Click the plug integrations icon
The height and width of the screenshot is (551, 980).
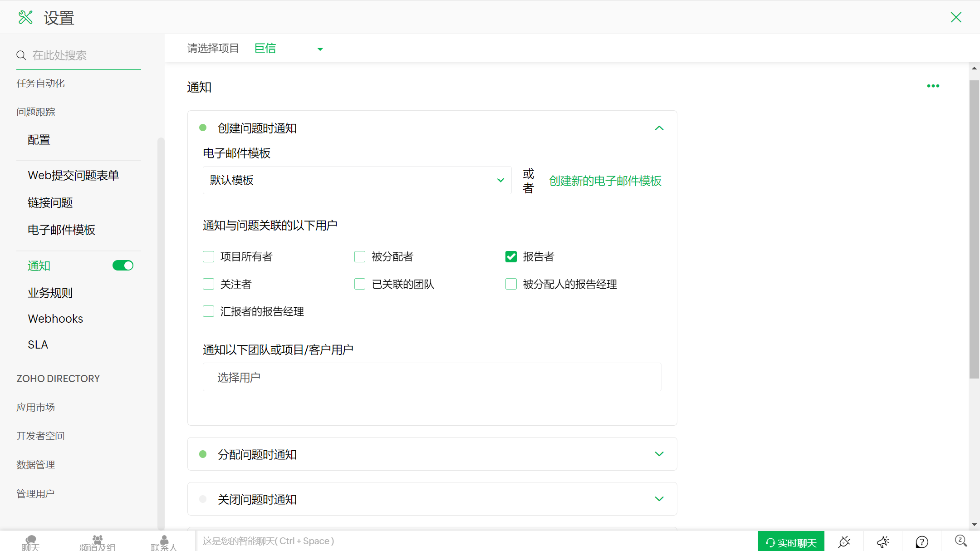844,541
